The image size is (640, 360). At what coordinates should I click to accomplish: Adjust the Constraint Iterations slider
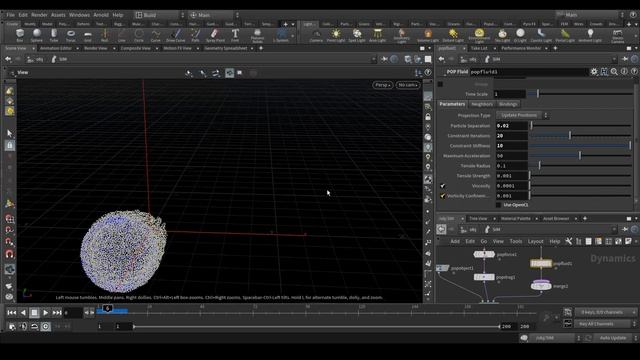[x=580, y=136]
